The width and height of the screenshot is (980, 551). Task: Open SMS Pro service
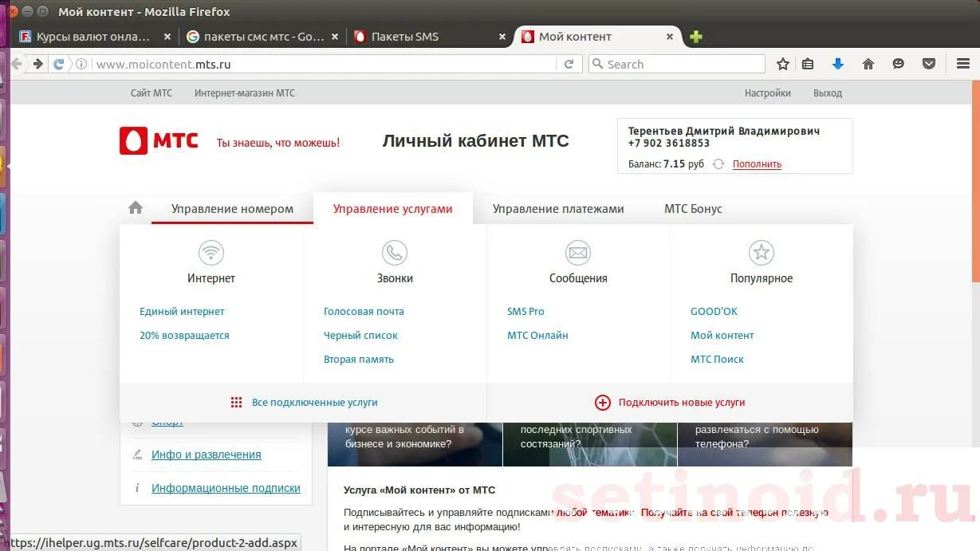point(525,312)
